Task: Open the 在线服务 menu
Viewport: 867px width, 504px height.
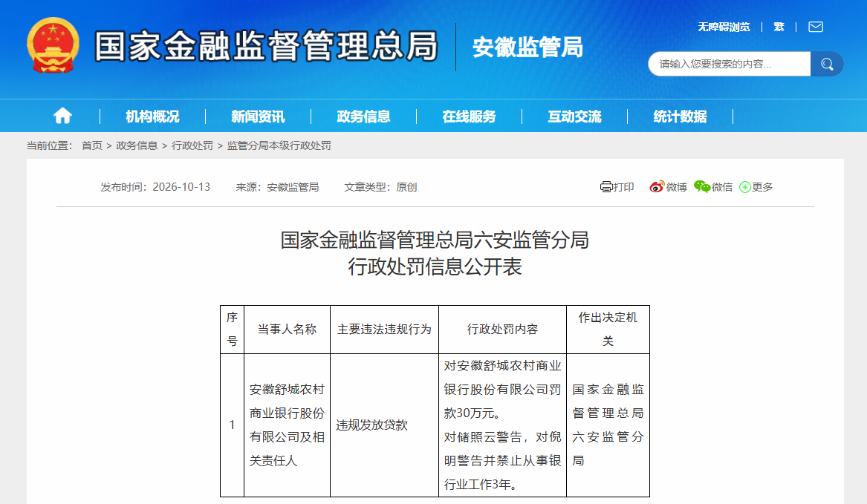Action: point(469,116)
